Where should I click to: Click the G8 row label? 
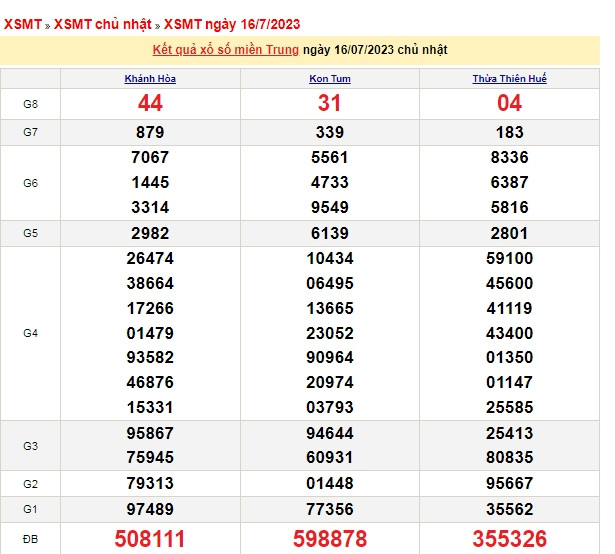click(30, 103)
